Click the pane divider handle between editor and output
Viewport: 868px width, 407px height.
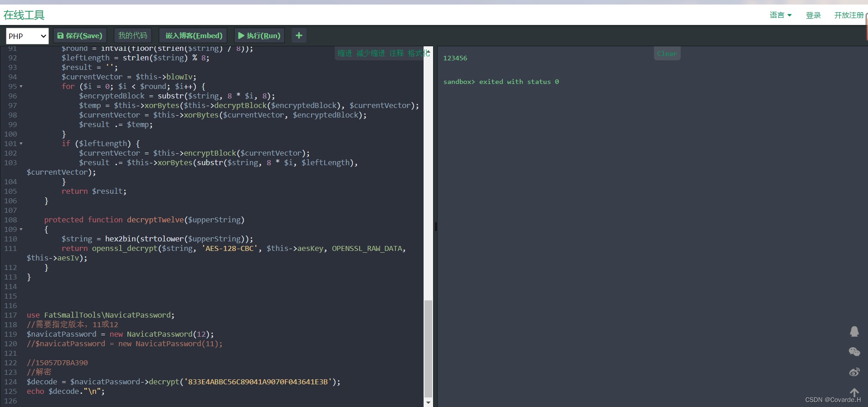click(x=435, y=226)
